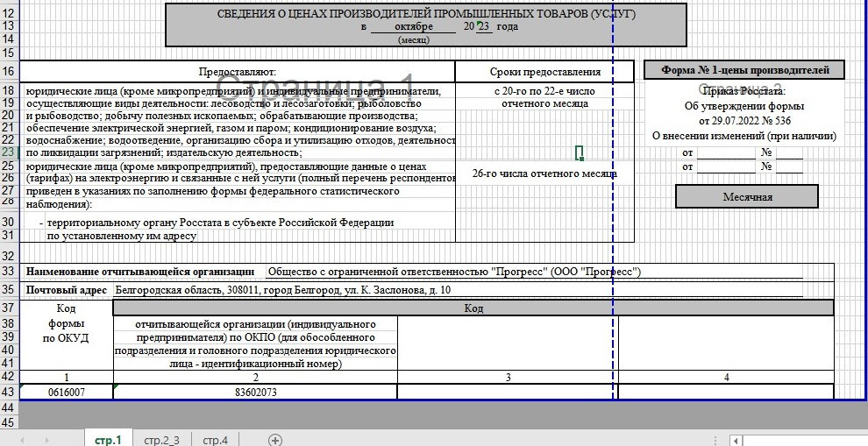Select the 'Предоставляют:' header cell
The height and width of the screenshot is (446, 868).
238,71
